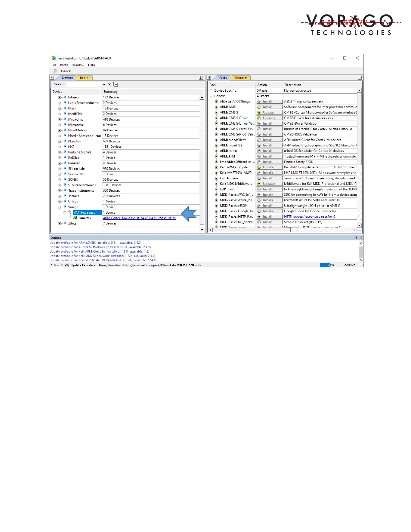Switch to the Boards tab
The height and width of the screenshot is (532, 411).
pos(85,78)
